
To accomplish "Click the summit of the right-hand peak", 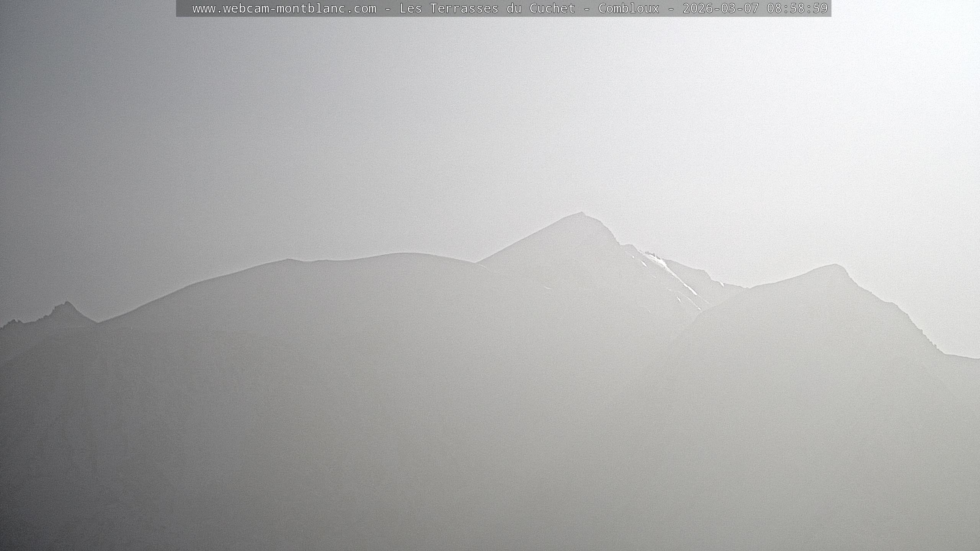I will pyautogui.click(x=835, y=266).
